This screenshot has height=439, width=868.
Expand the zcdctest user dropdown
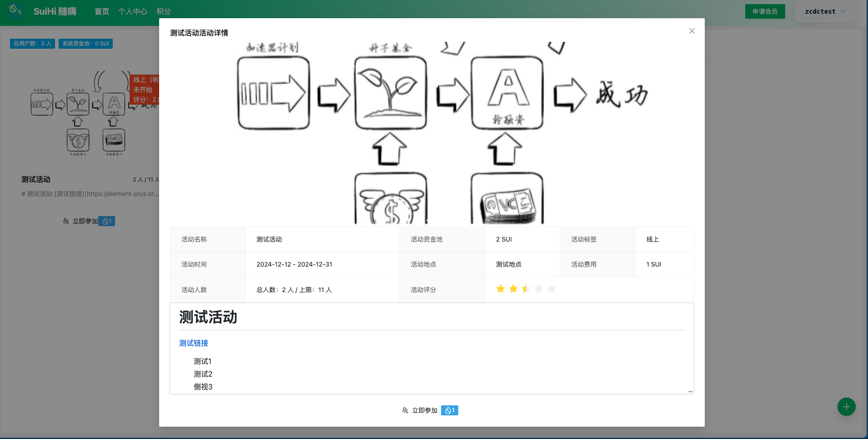(825, 11)
